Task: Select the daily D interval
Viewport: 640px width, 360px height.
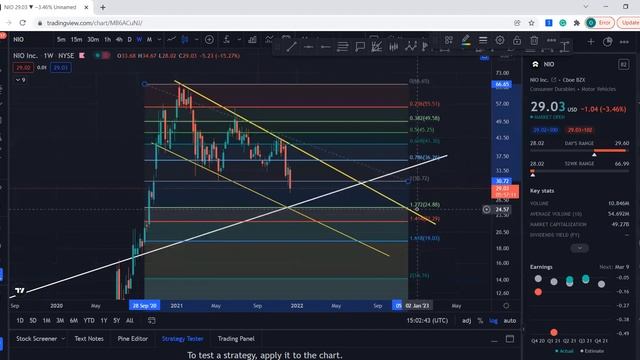Action: pos(129,40)
